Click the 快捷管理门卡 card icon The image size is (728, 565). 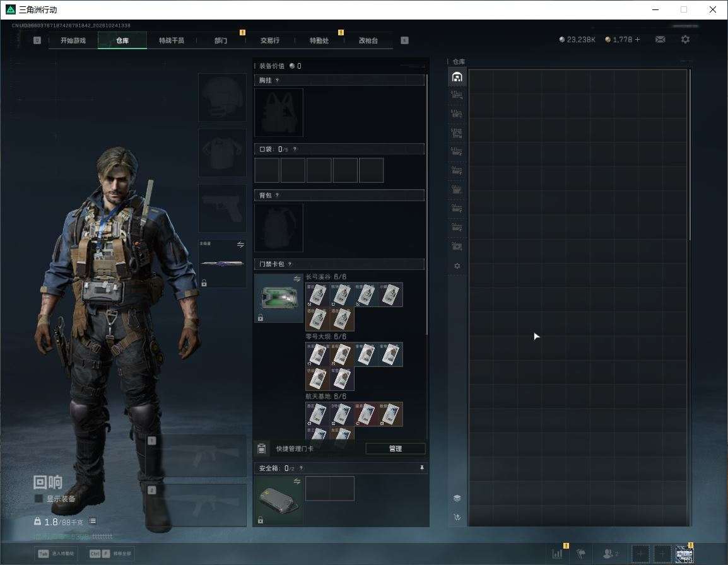pos(261,448)
